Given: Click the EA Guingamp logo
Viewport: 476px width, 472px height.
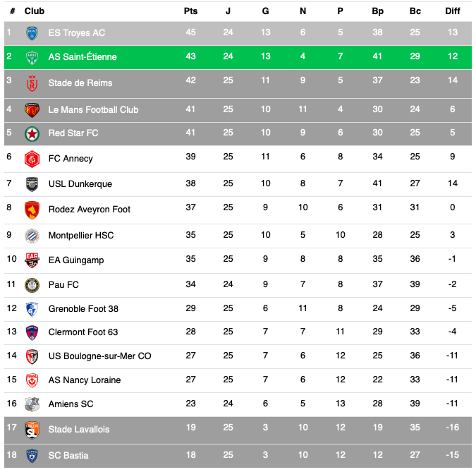Looking at the screenshot, I should 32,260.
